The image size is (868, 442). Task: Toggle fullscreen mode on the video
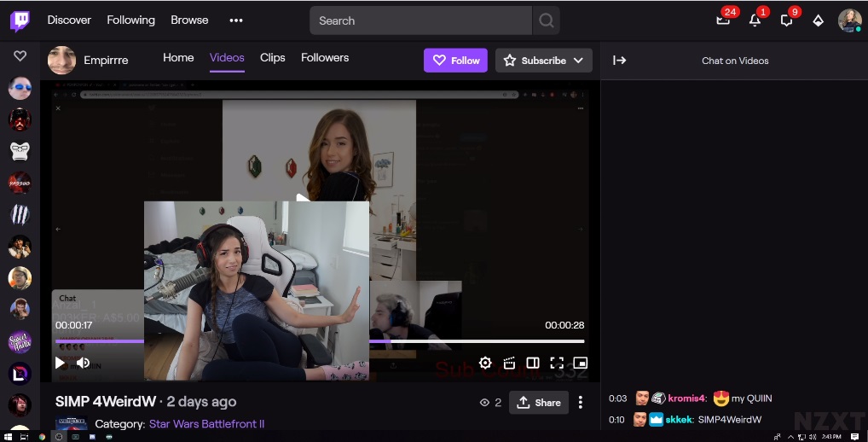tap(557, 363)
